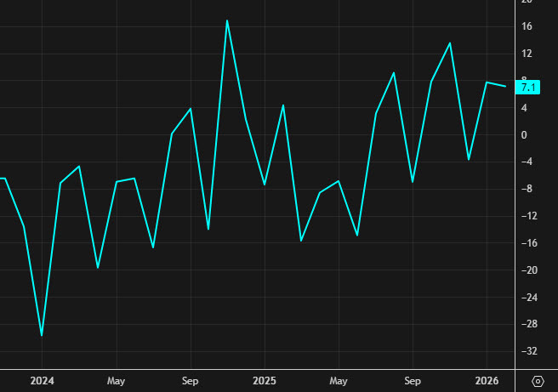The height and width of the screenshot is (392, 558).
Task: Click the 16 price scale label
Action: coord(527,26)
